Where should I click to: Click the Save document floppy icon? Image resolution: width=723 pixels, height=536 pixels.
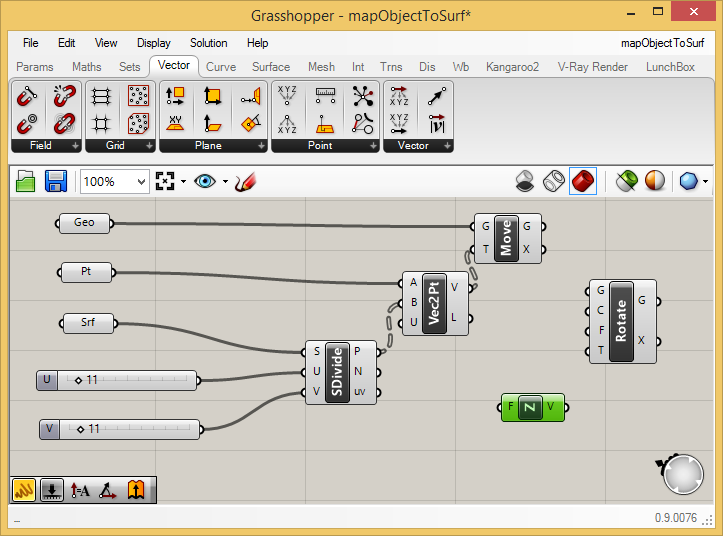tap(56, 181)
